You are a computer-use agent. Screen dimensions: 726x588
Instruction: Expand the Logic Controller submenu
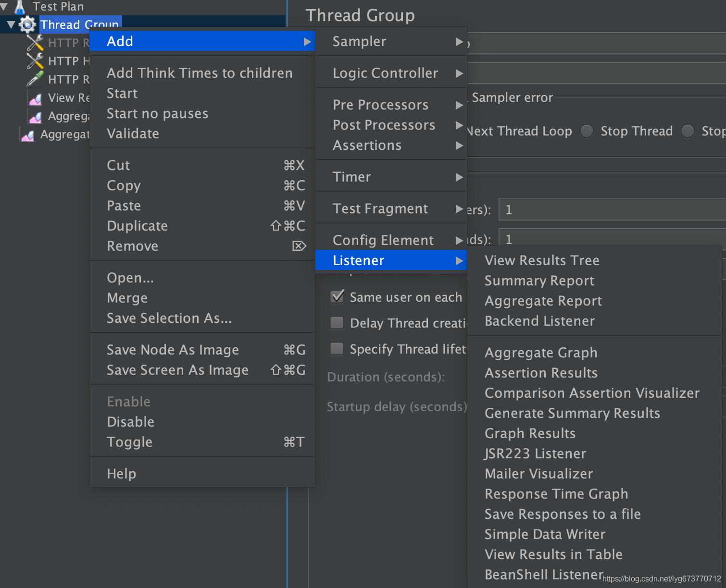[x=391, y=73]
